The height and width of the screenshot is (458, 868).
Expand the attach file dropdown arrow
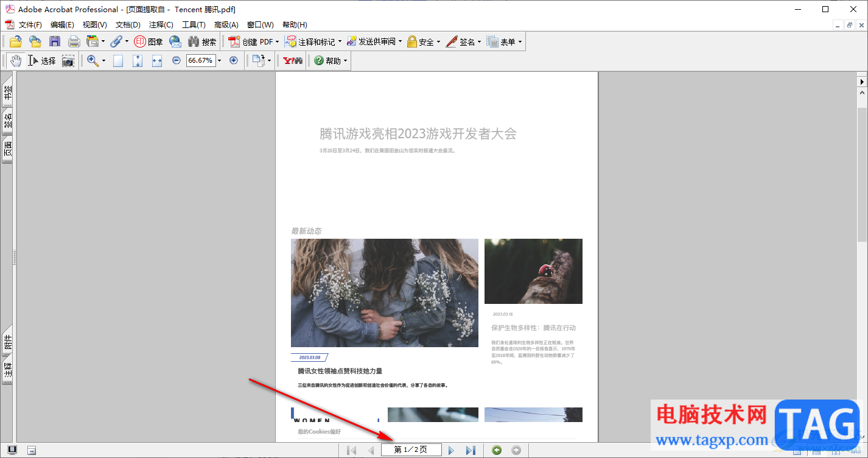tap(127, 41)
